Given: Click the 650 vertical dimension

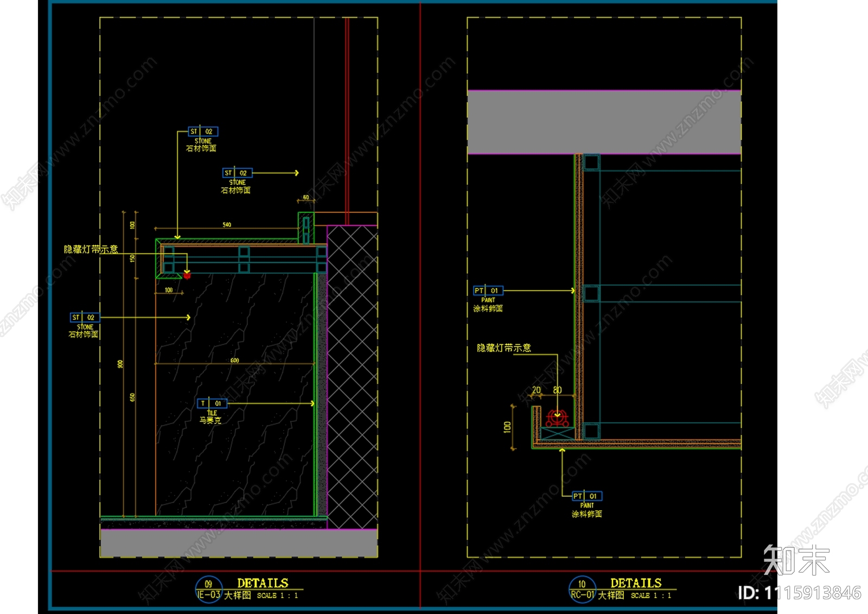Looking at the screenshot, I should [132, 398].
